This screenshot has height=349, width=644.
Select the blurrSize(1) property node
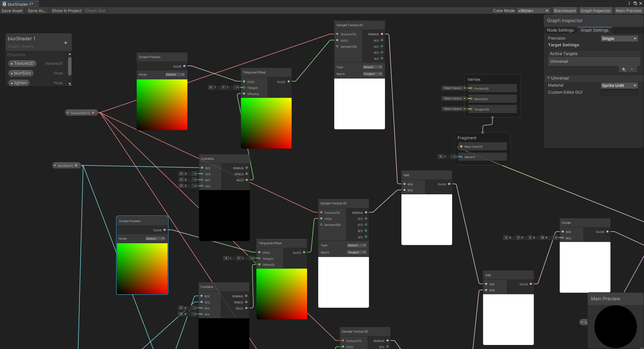(x=67, y=165)
